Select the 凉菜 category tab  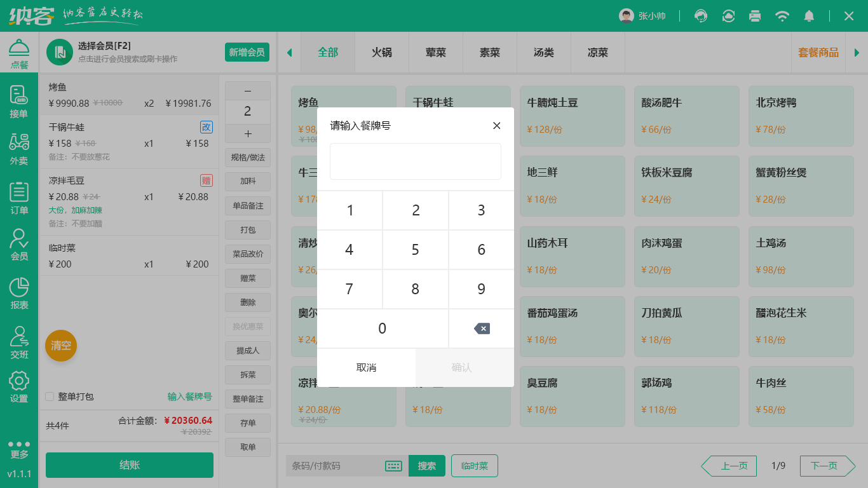598,52
